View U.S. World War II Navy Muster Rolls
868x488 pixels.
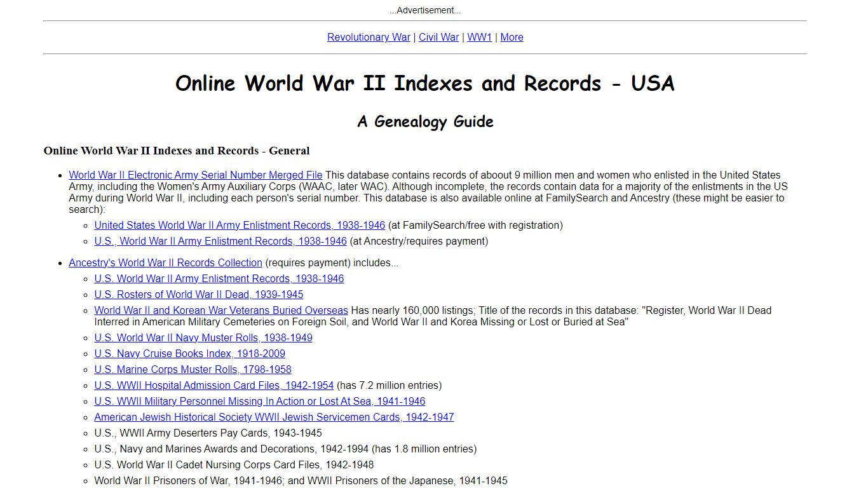203,337
